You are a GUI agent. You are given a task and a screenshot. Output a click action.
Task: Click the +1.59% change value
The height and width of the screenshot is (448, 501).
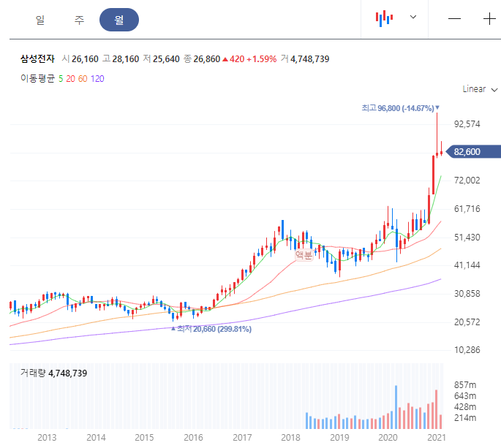pyautogui.click(x=262, y=59)
